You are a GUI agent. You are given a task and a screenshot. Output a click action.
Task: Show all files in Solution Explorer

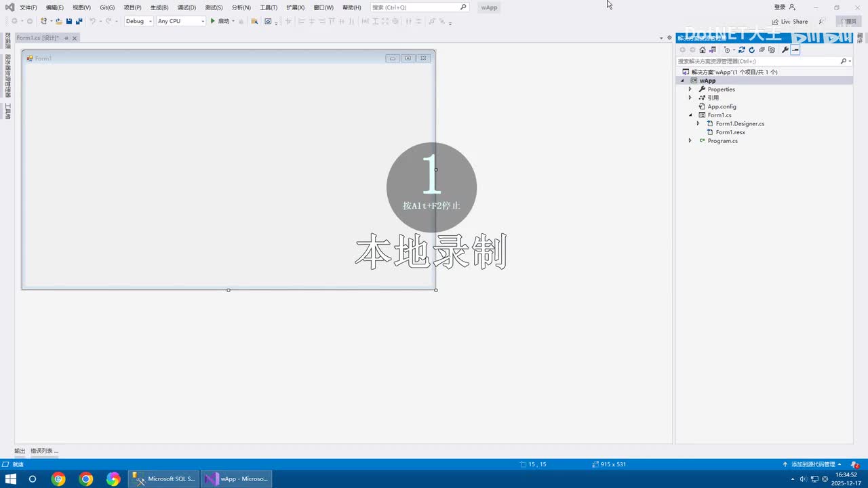pos(772,49)
